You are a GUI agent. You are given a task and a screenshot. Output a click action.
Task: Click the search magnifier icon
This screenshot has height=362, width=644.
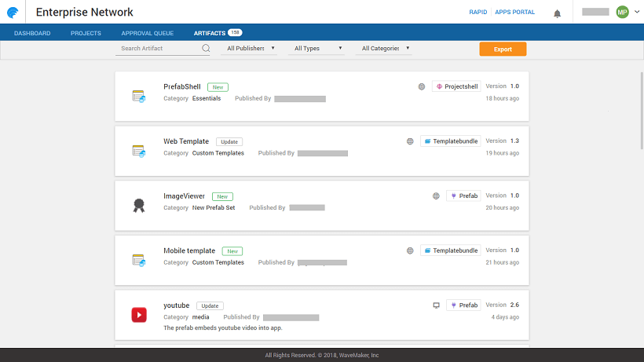click(x=206, y=49)
